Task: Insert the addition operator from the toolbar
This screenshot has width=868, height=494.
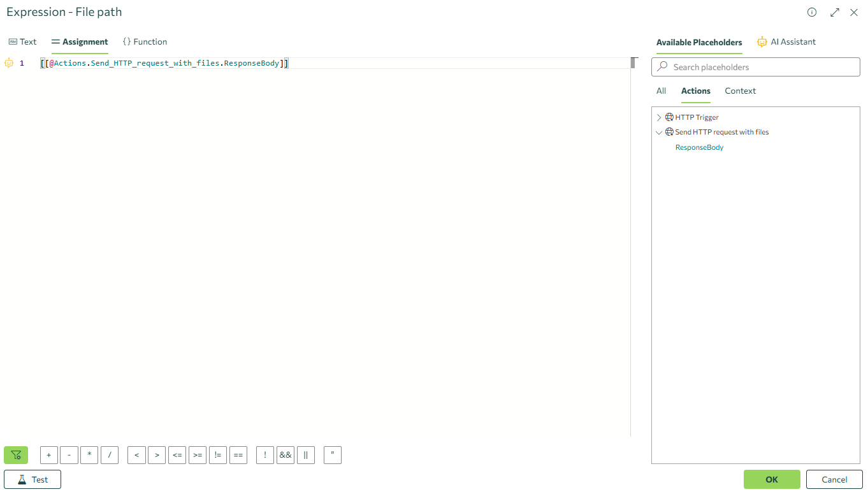Action: [x=48, y=454]
